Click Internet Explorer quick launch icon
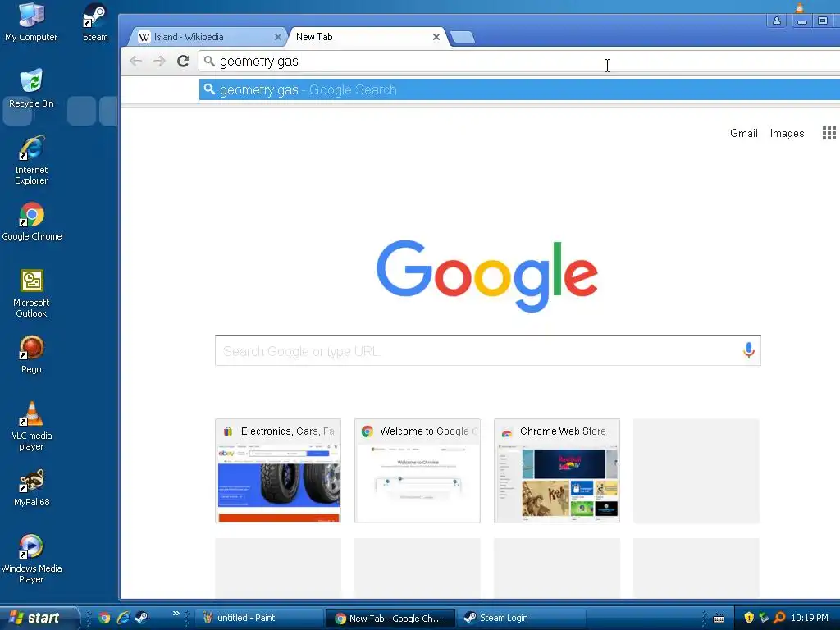Image resolution: width=840 pixels, height=630 pixels. click(x=123, y=618)
